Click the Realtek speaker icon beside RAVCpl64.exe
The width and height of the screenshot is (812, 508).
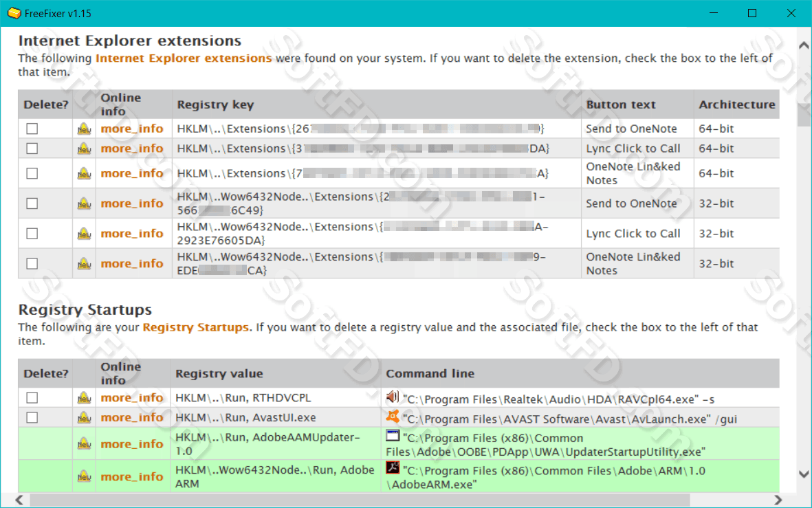tap(393, 397)
